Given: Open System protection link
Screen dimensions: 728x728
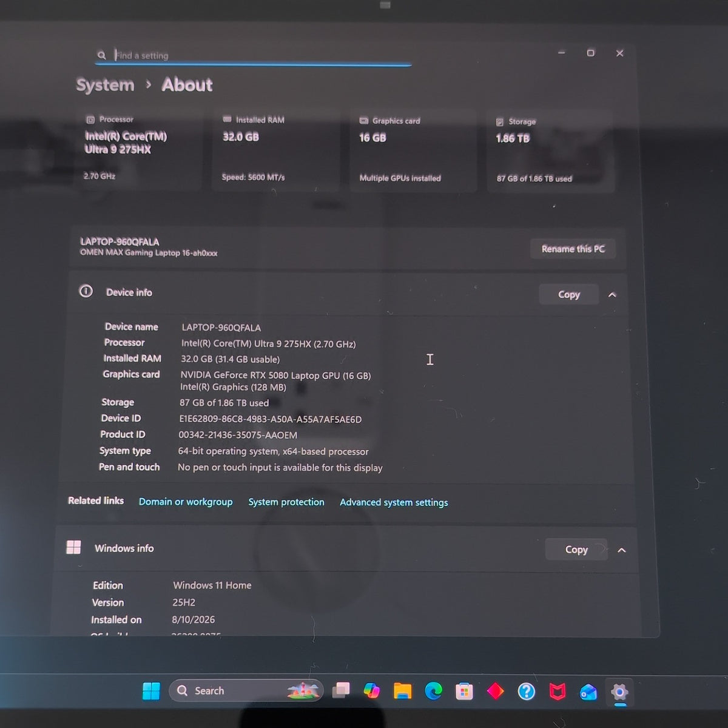Looking at the screenshot, I should click(x=286, y=502).
